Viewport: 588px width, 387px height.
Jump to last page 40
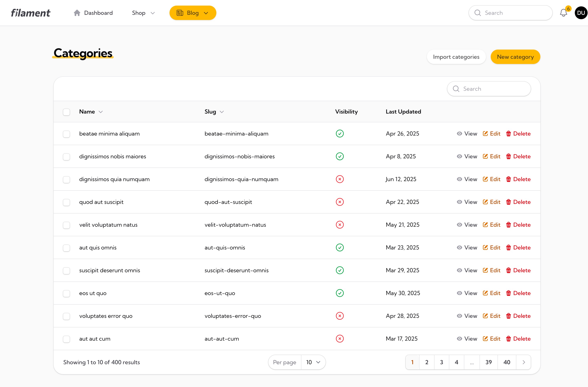(507, 362)
